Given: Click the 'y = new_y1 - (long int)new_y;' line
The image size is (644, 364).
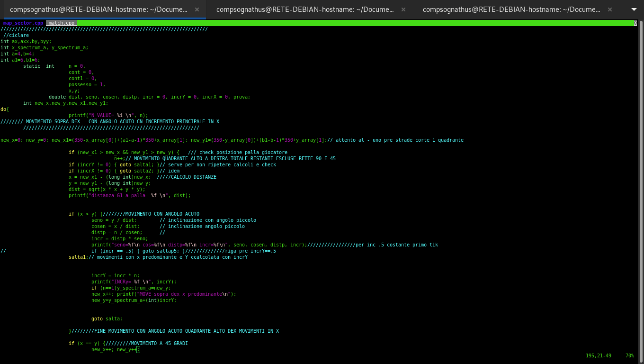Looking at the screenshot, I should 110,183.
